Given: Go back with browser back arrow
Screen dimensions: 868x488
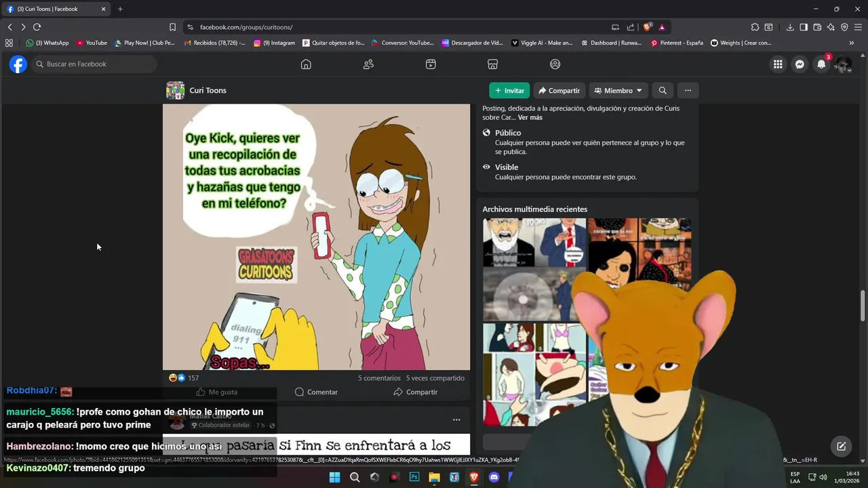Looking at the screenshot, I should (x=9, y=27).
